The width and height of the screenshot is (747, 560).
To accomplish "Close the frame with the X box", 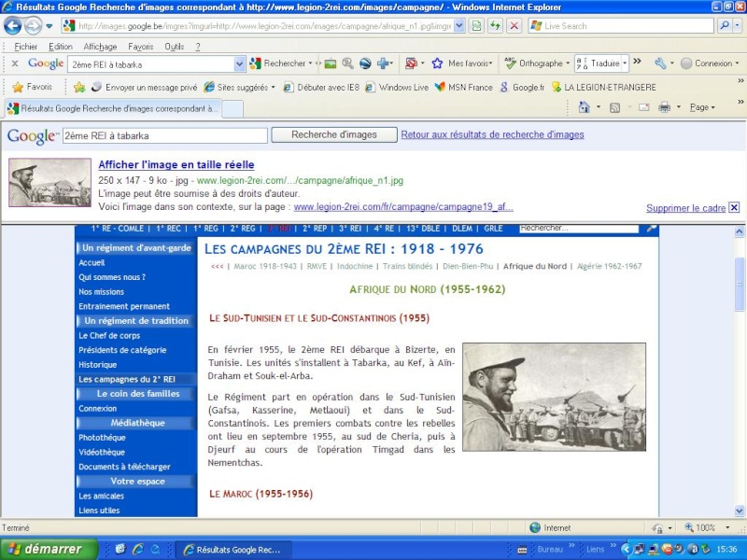I will [734, 207].
